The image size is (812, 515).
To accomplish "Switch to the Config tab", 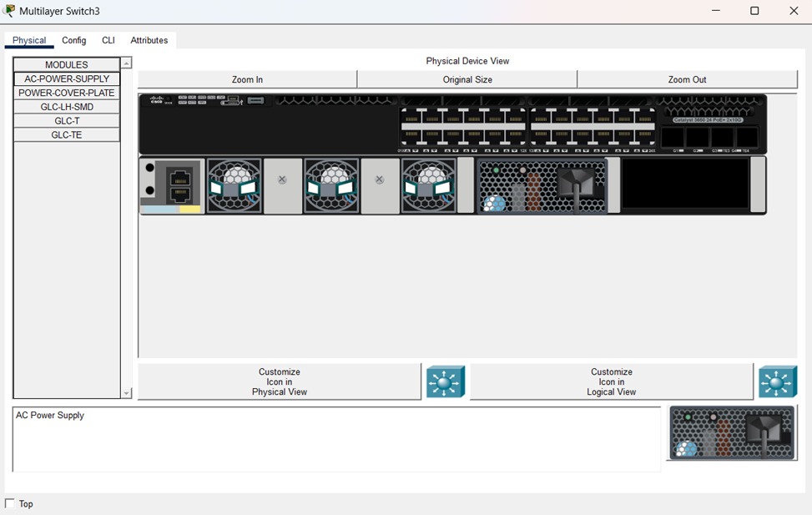I will (73, 40).
